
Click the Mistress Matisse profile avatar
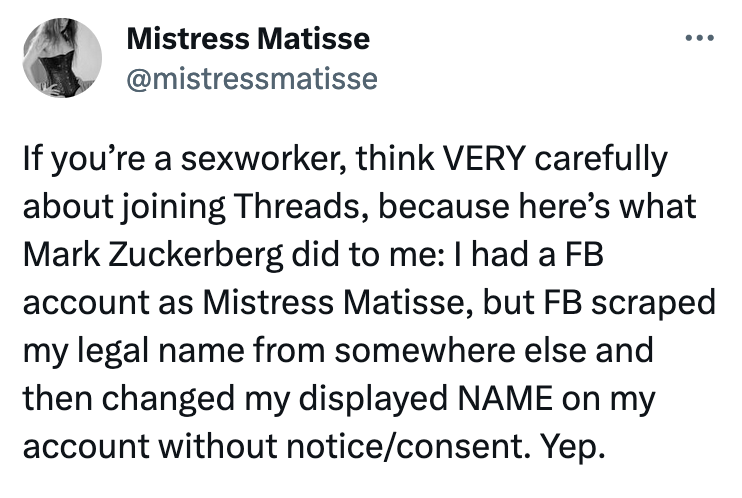coord(62,58)
